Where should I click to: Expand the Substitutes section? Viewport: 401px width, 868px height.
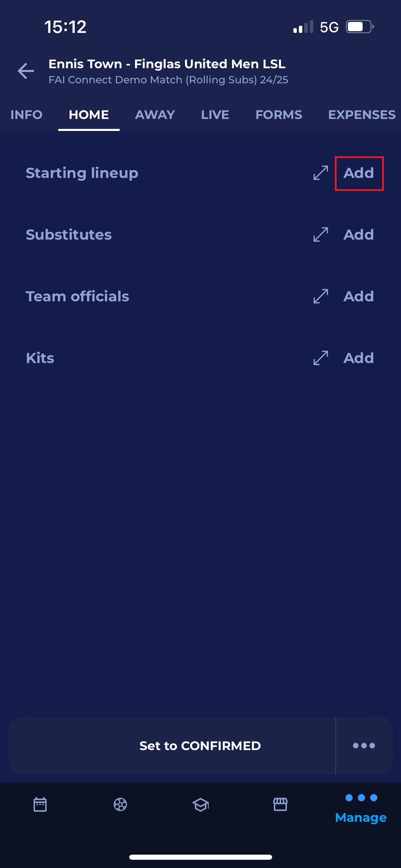point(321,234)
